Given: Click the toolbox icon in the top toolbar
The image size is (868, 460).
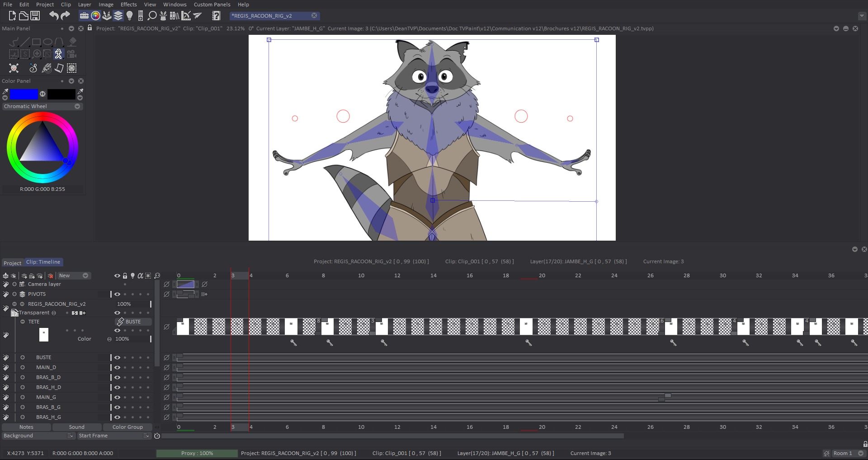Looking at the screenshot, I should click(84, 15).
